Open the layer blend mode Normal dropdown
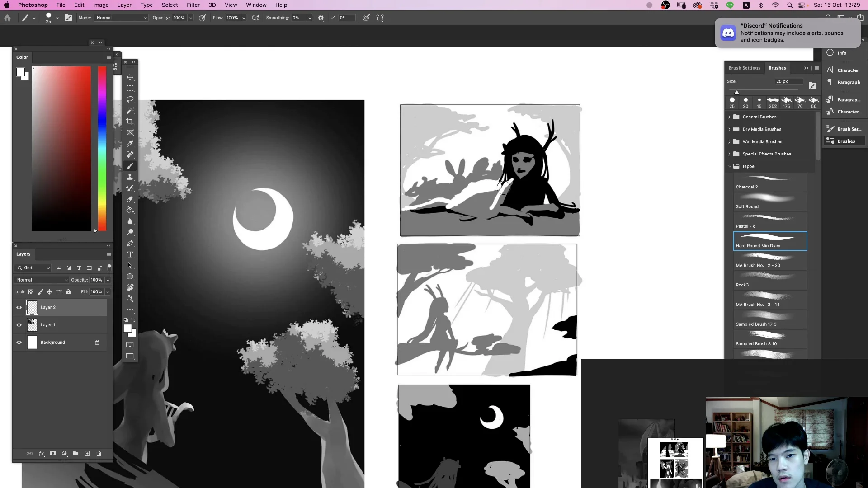 click(42, 280)
